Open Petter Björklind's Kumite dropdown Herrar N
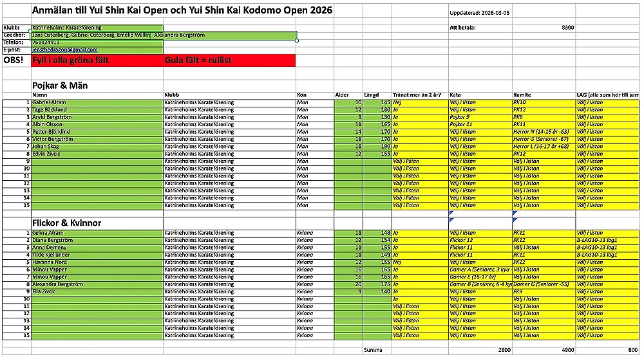 point(543,131)
